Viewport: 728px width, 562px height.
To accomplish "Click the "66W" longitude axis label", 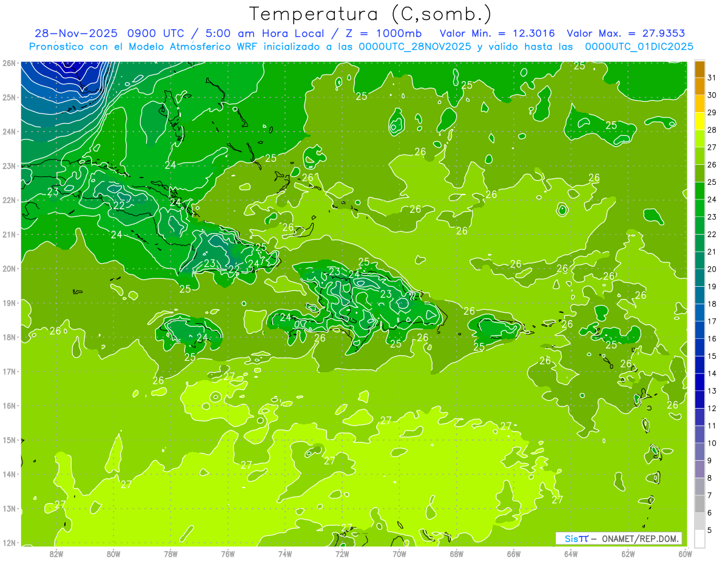I will pyautogui.click(x=514, y=554).
